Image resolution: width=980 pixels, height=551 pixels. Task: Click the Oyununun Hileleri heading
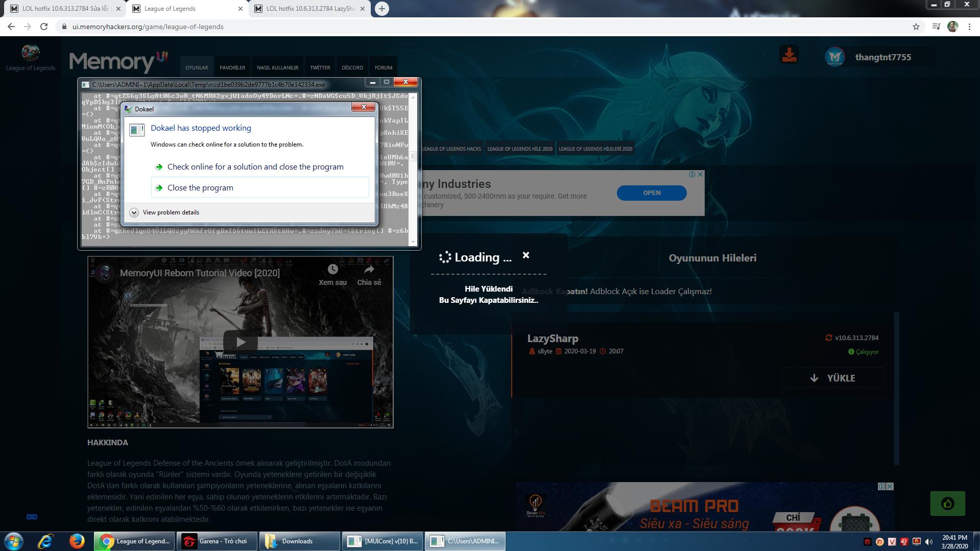(712, 258)
